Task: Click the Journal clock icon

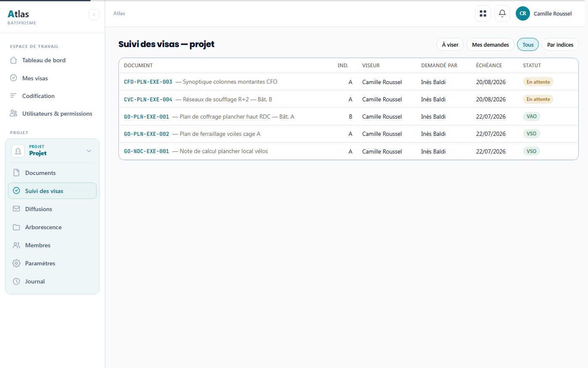Action: [x=16, y=281]
